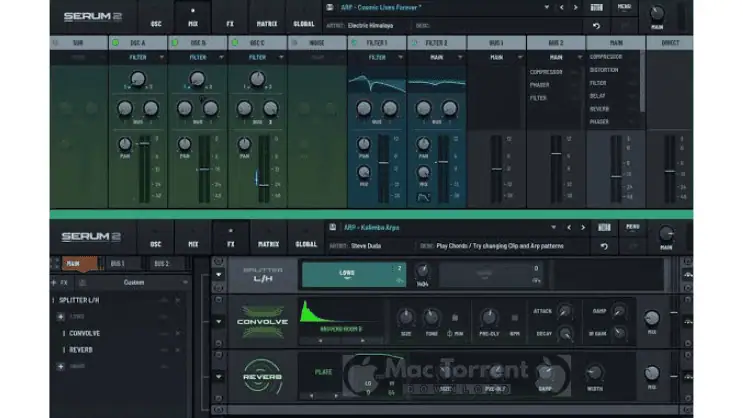Open keyboard icon in bottom FX window
The width and height of the screenshot is (743, 418).
pyautogui.click(x=604, y=228)
